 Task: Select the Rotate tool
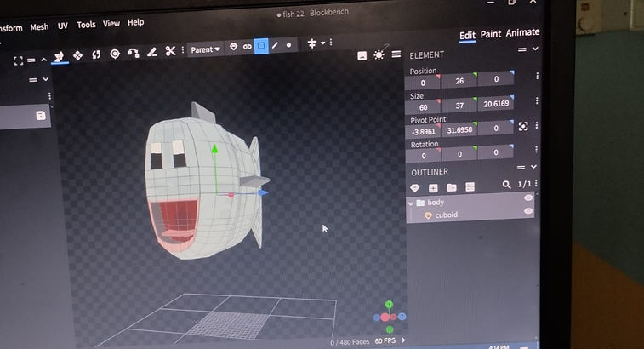coord(96,54)
